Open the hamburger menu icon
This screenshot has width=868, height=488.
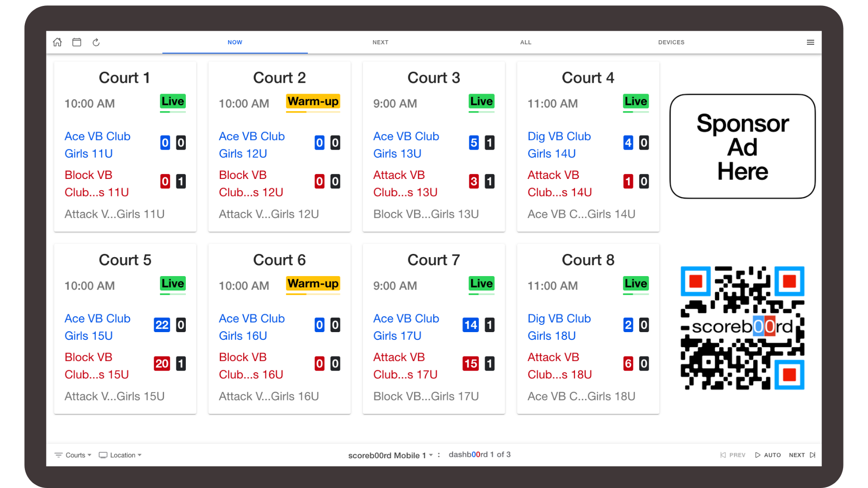point(810,42)
